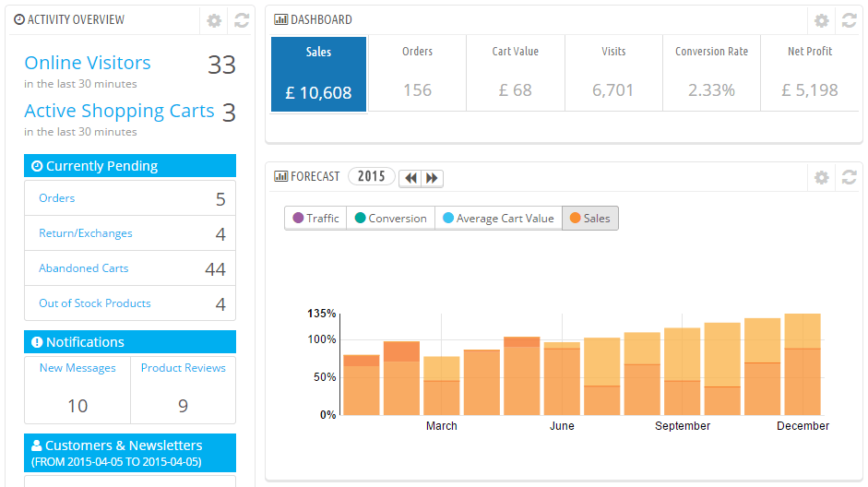Select the Sales dashboard tab

318,74
